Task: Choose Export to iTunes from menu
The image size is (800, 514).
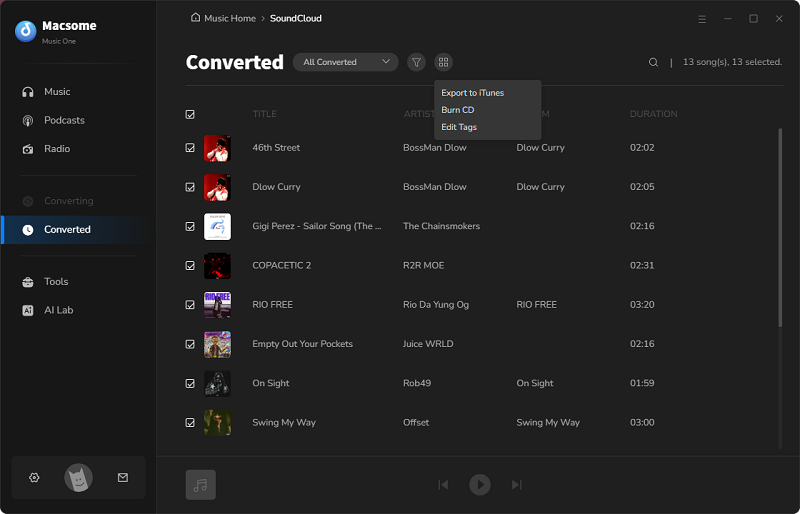Action: click(472, 93)
